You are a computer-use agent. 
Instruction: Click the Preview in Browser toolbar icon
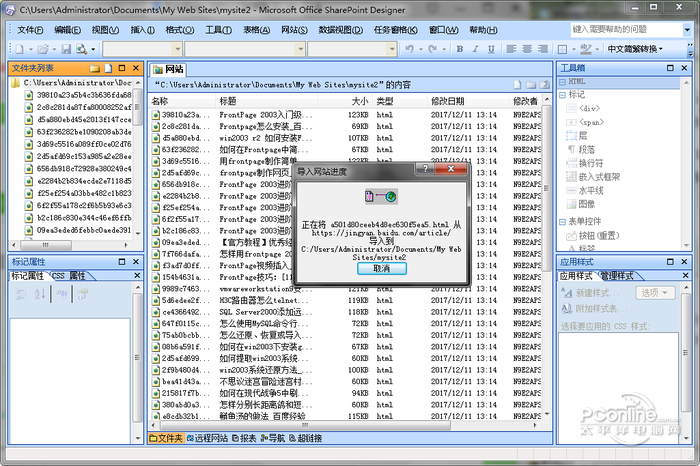click(81, 49)
